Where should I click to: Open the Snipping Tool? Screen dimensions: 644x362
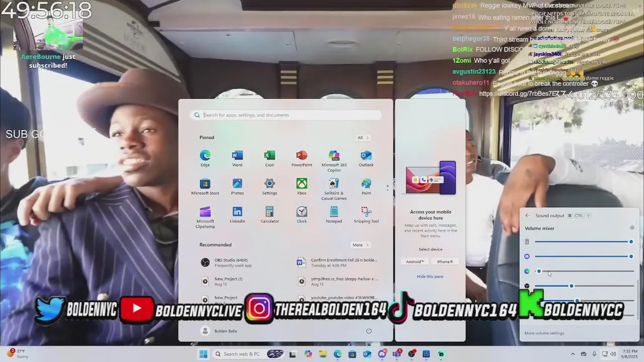coord(366,215)
